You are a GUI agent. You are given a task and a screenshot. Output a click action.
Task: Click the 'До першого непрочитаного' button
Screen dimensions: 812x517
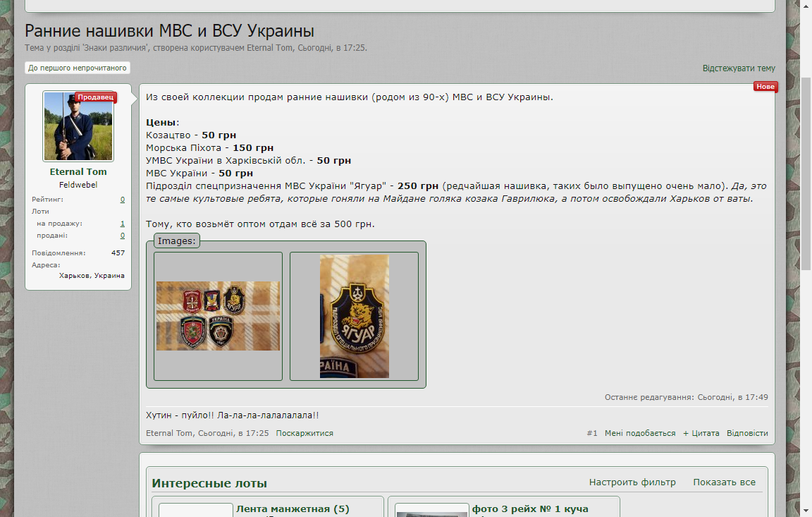tap(77, 68)
